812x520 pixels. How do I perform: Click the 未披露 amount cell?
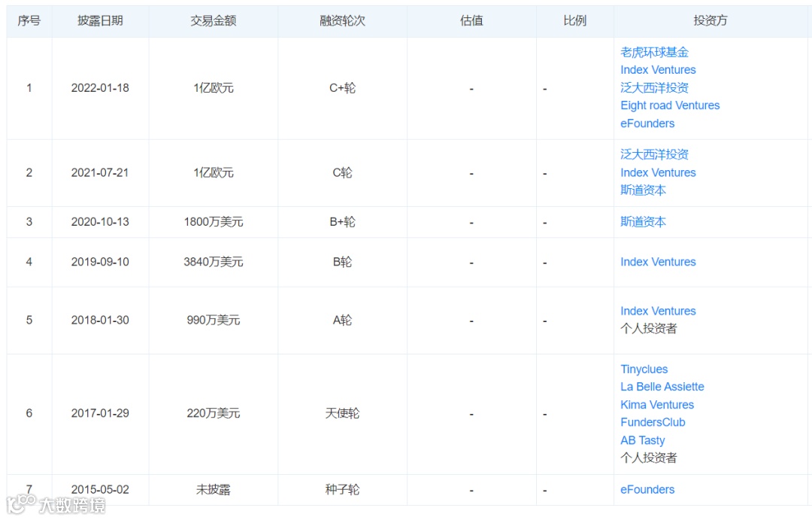tap(214, 490)
